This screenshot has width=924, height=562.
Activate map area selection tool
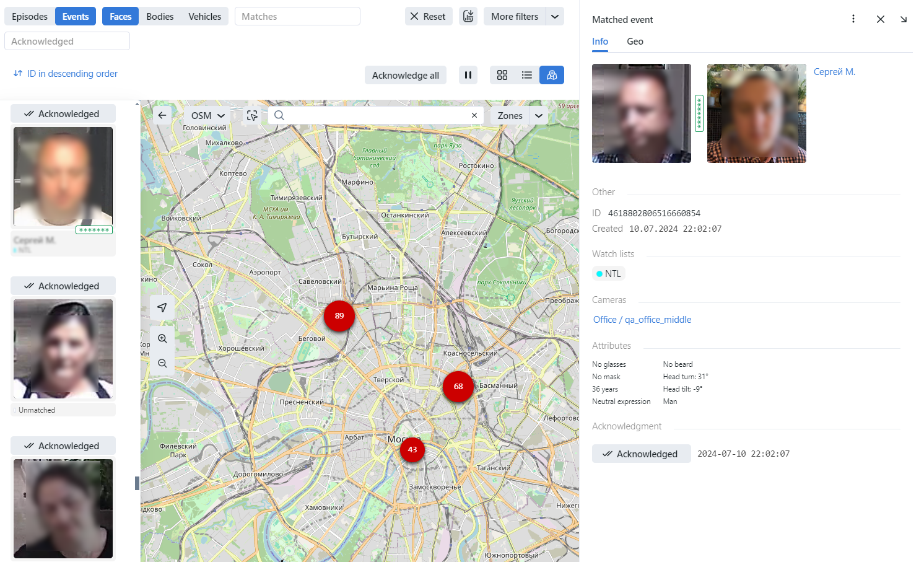[252, 115]
